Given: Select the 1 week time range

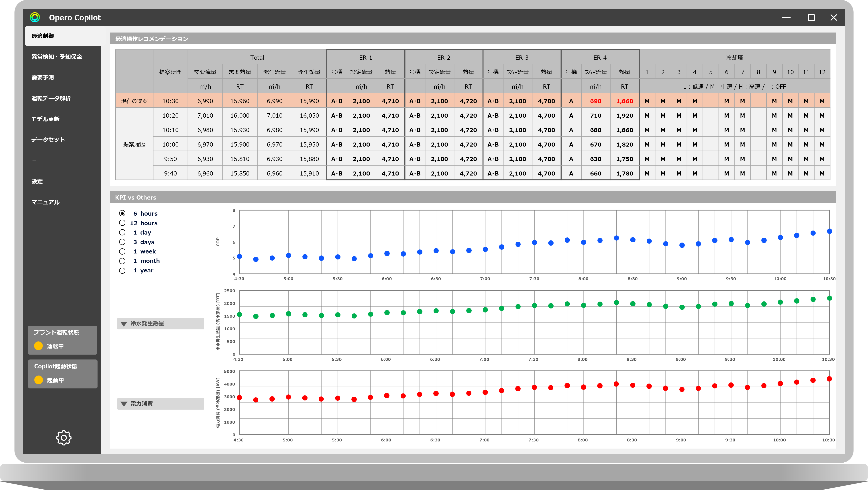Looking at the screenshot, I should [x=122, y=251].
